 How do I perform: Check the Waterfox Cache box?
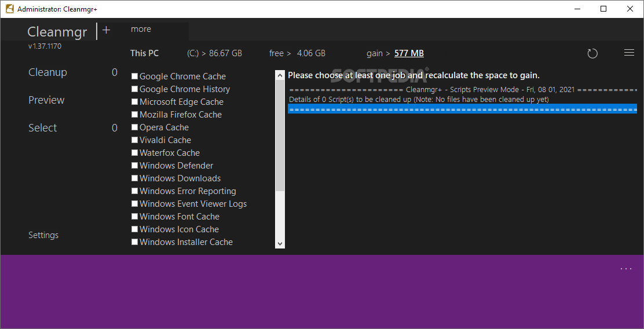coord(134,152)
